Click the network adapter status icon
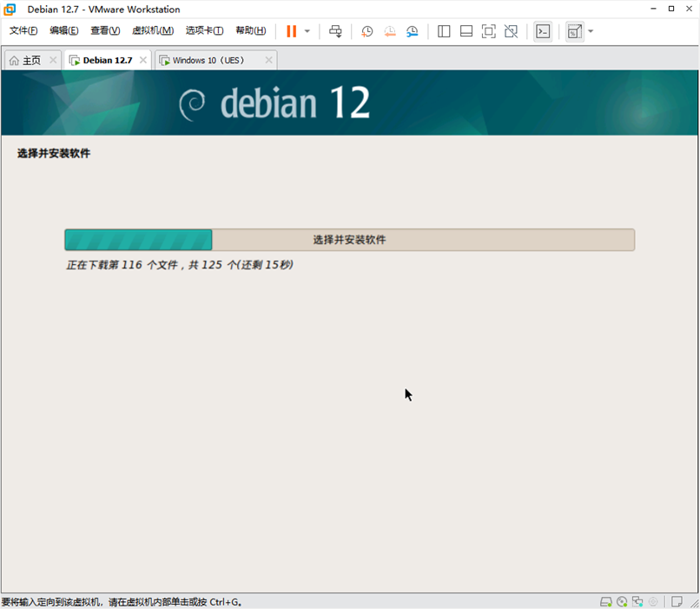 [x=637, y=602]
